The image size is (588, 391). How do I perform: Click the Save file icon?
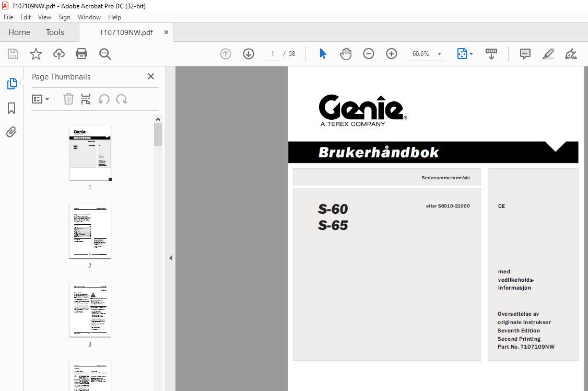point(13,54)
